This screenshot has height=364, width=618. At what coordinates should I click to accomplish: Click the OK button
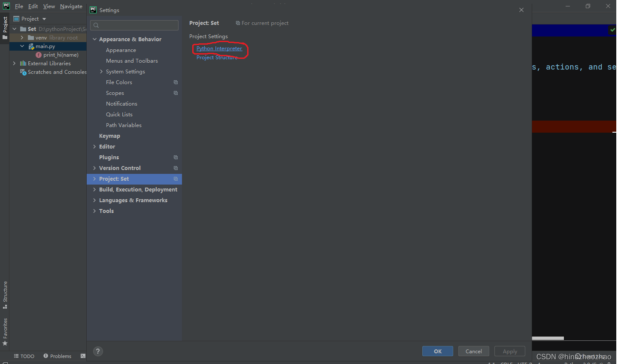[x=437, y=351]
